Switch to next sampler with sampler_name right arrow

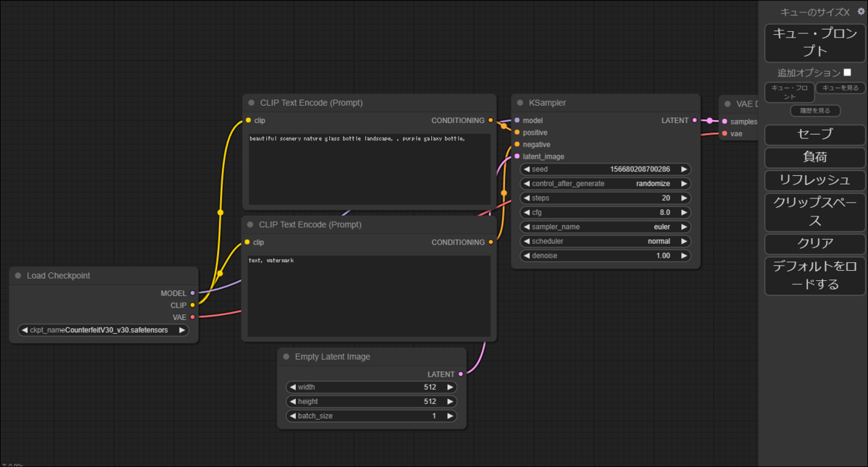click(x=684, y=227)
